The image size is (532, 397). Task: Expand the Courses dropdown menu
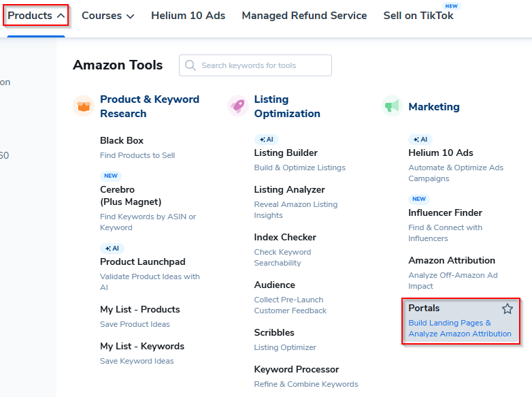[x=107, y=15]
